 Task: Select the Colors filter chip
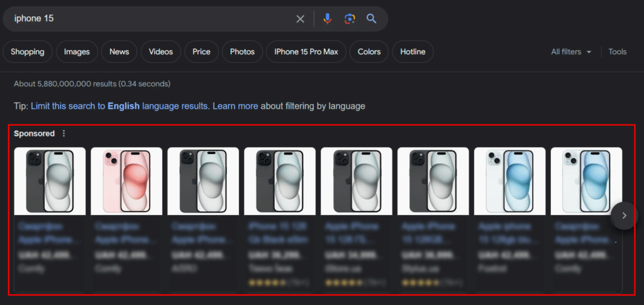(369, 52)
